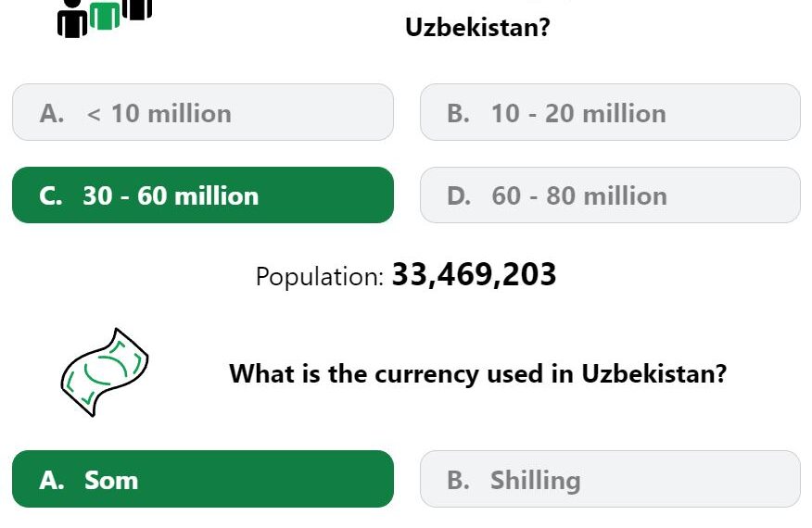The image size is (812, 528).
Task: Click the green person figure in icon
Action: pyautogui.click(x=105, y=16)
